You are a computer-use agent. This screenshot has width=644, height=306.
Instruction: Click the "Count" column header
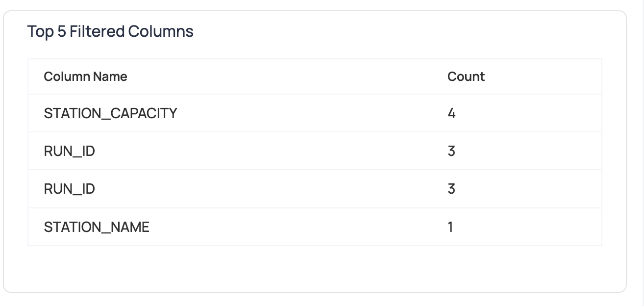[x=466, y=76]
